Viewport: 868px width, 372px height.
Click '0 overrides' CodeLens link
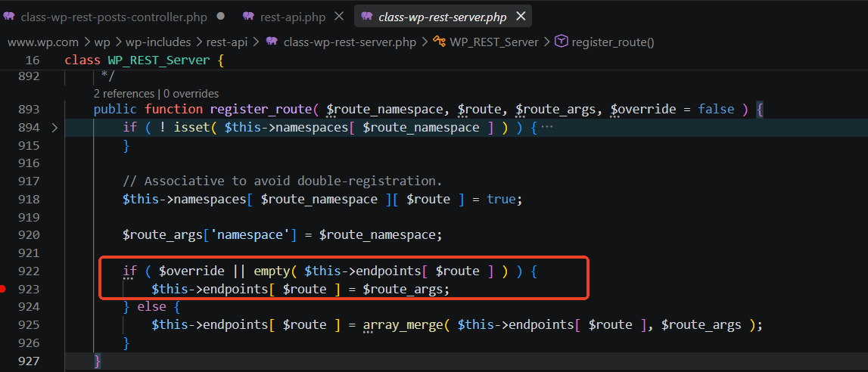pos(191,94)
